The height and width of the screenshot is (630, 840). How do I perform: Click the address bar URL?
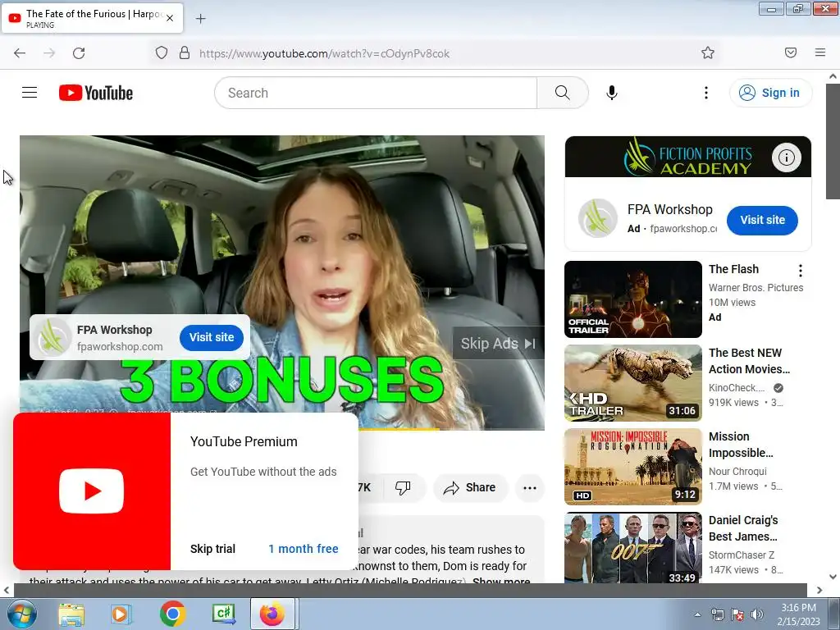coord(324,53)
